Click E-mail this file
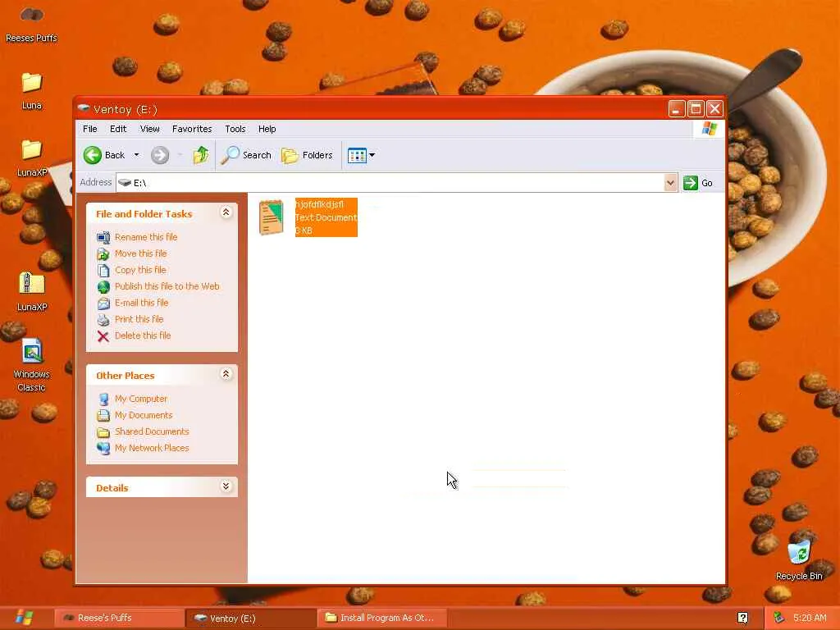Screen dimensions: 840x630 [x=141, y=303]
